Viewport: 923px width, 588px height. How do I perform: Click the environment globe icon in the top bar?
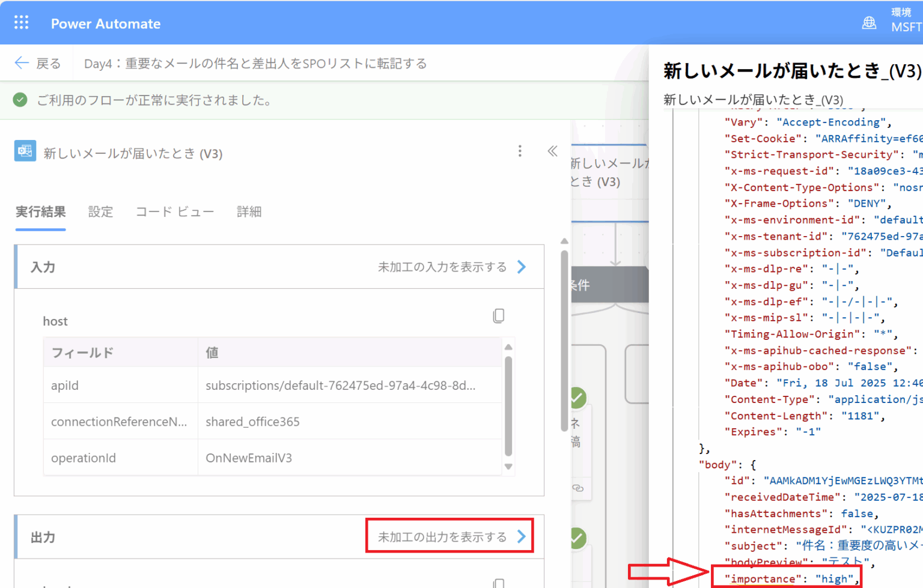[869, 22]
